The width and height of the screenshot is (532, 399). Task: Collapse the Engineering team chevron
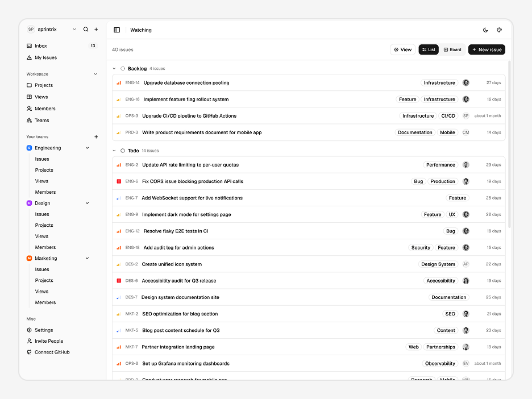point(87,148)
